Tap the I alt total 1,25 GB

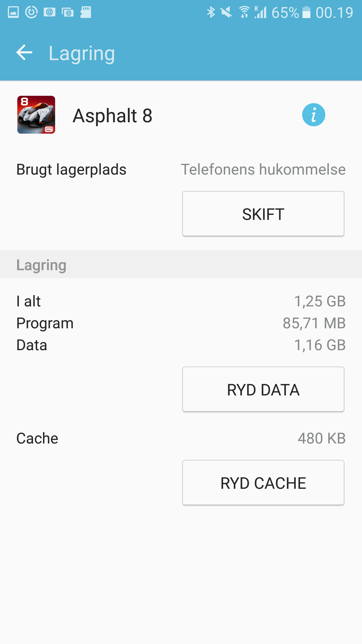pyautogui.click(x=320, y=301)
